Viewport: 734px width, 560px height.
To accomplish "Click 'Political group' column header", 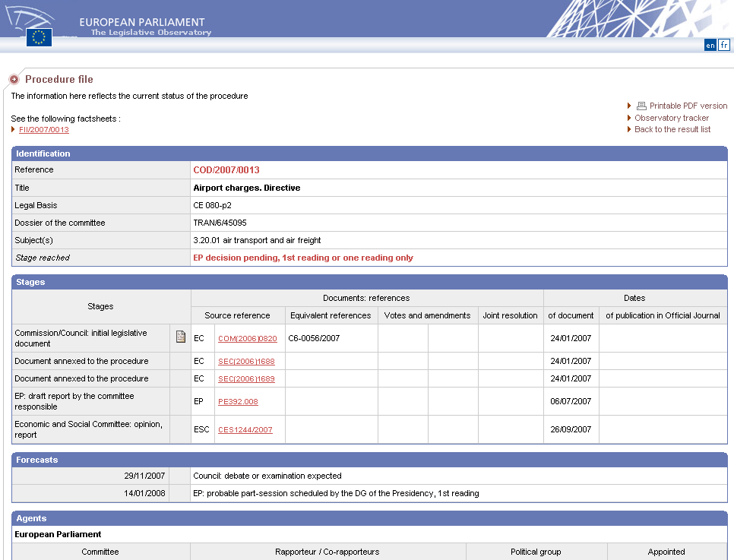I will coord(536,552).
